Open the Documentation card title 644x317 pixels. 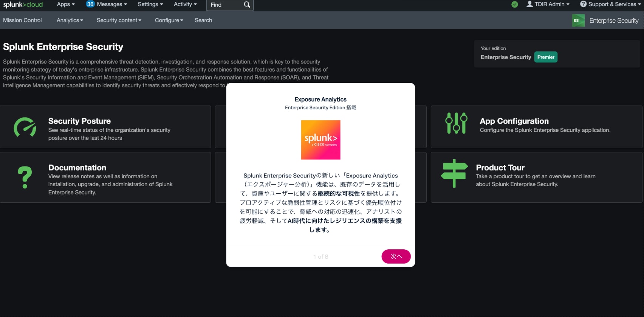click(77, 168)
